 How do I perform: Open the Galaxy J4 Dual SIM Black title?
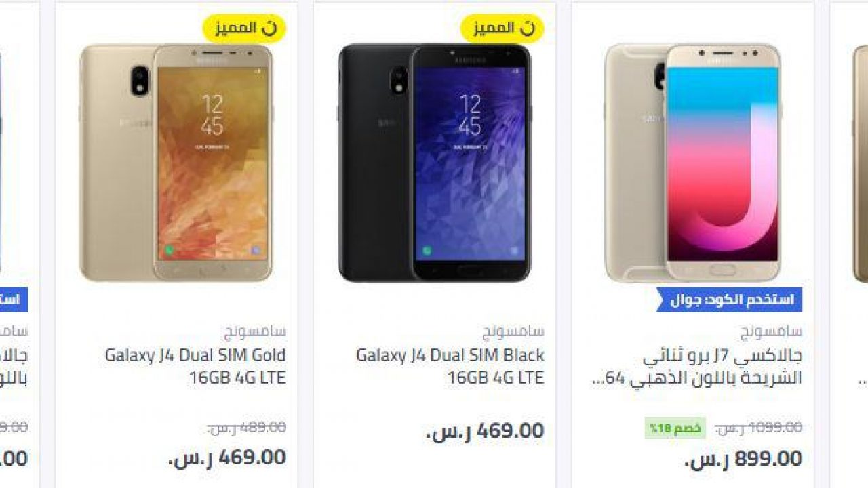coord(450,366)
